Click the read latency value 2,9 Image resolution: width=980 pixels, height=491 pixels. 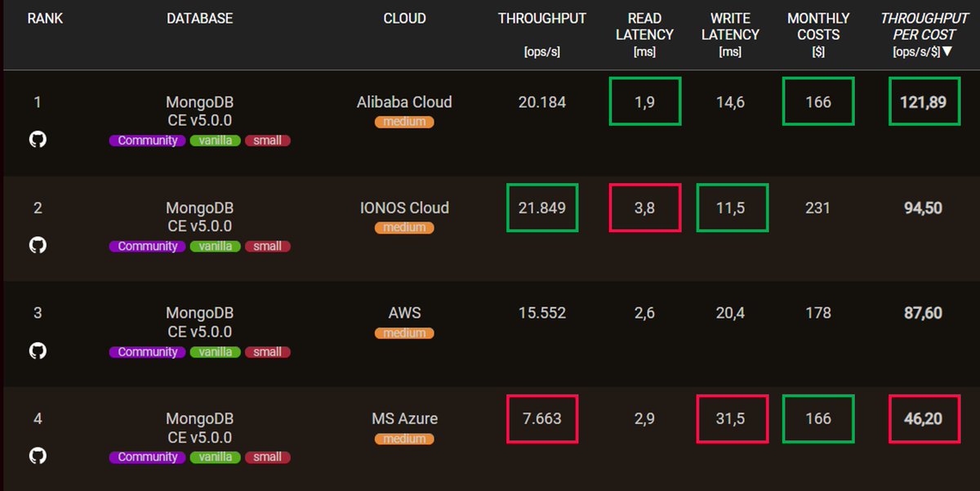tap(645, 418)
